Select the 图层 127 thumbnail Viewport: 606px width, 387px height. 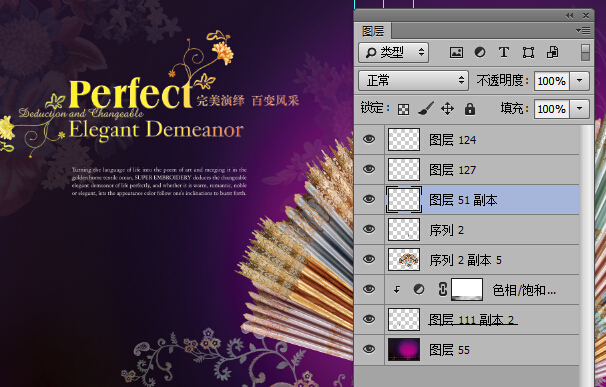[404, 169]
